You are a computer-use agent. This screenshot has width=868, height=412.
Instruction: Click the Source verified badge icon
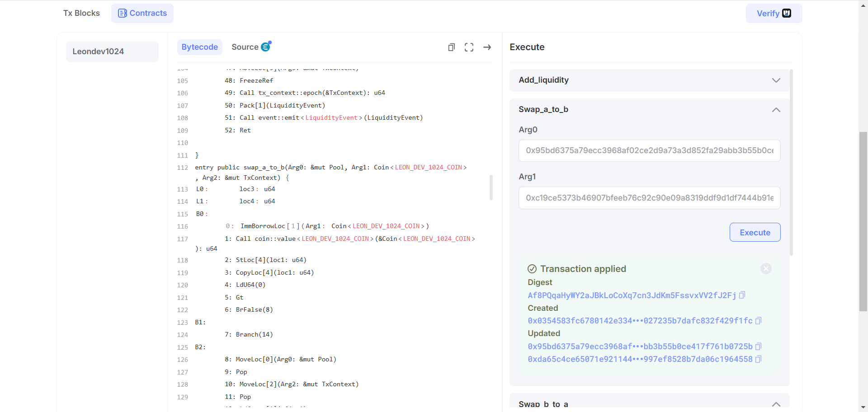point(266,46)
